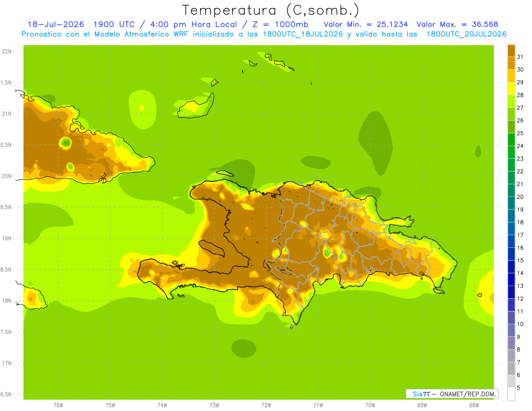Click "1800UTC_20JUL2026" valid-until time
Viewport: 532px width, 411px height.
[466, 34]
